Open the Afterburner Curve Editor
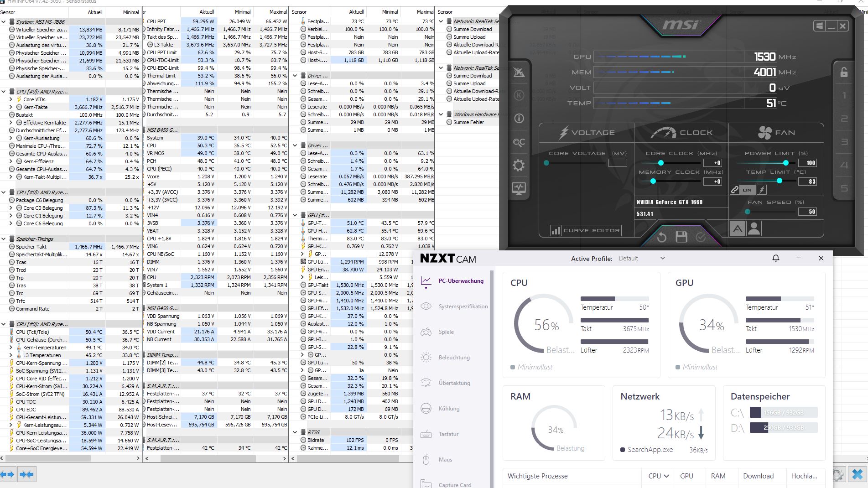Screen dimensions: 868x488 click(x=586, y=230)
